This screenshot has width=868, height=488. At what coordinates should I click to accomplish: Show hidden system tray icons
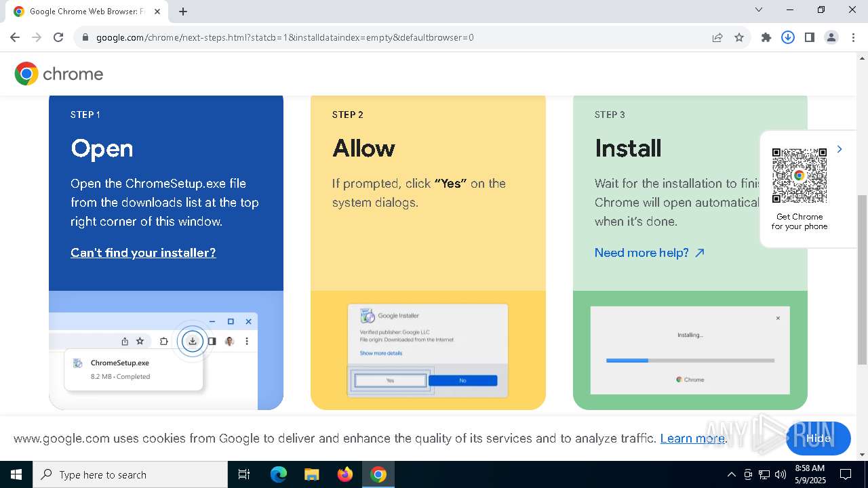pos(731,474)
